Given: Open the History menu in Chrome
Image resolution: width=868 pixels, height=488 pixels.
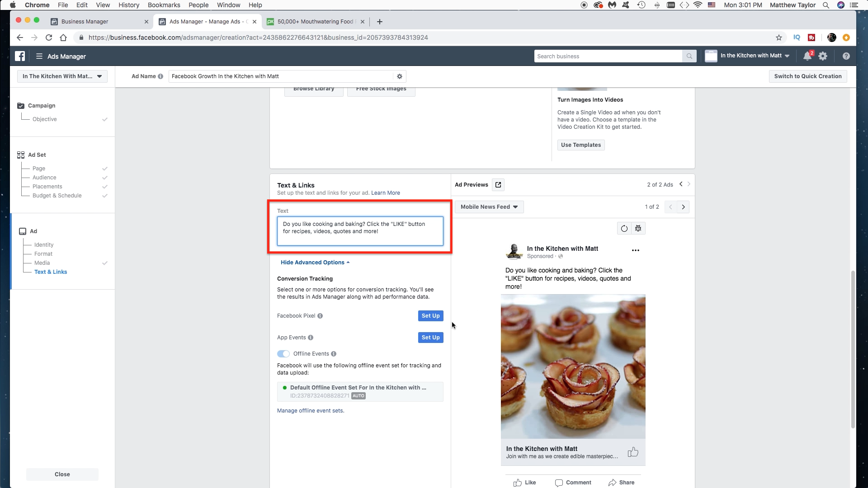Looking at the screenshot, I should tap(129, 5).
